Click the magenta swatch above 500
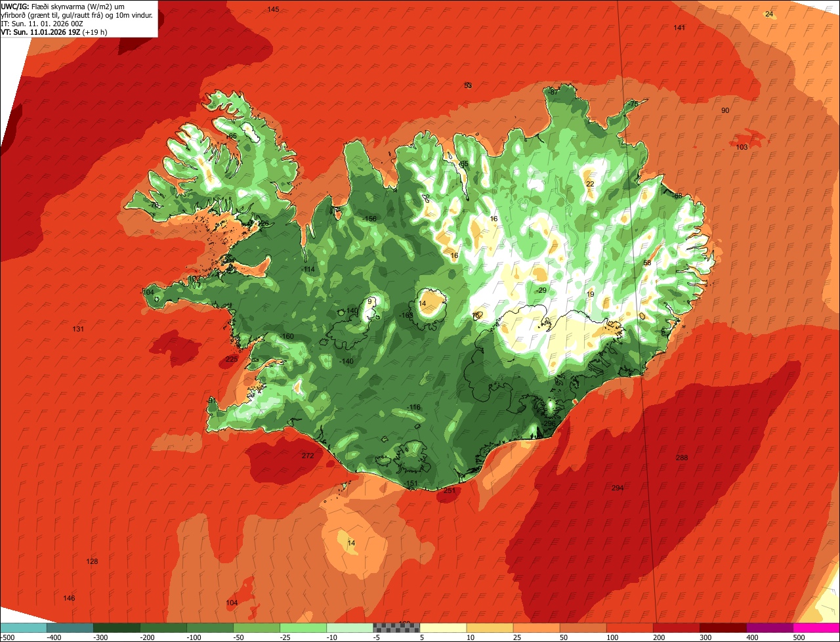840x642 pixels. click(x=816, y=628)
